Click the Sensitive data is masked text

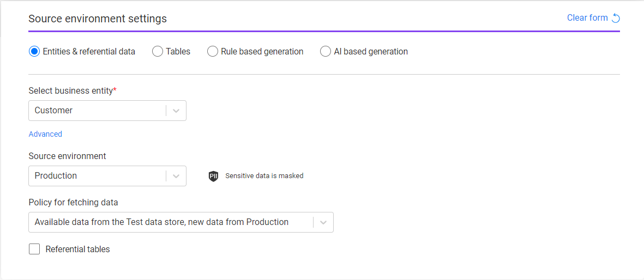[264, 176]
